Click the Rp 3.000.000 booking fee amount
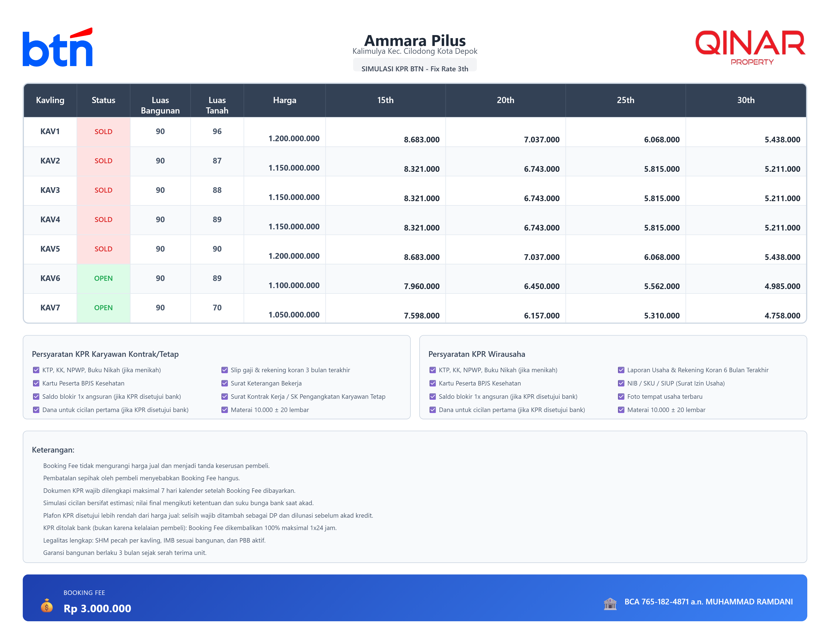This screenshot has width=830, height=644. pyautogui.click(x=97, y=608)
